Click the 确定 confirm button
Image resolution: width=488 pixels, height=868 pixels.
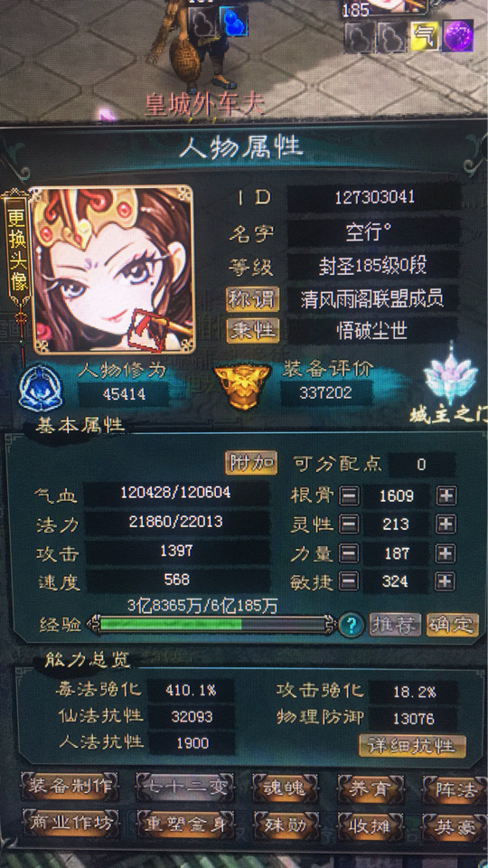(453, 625)
